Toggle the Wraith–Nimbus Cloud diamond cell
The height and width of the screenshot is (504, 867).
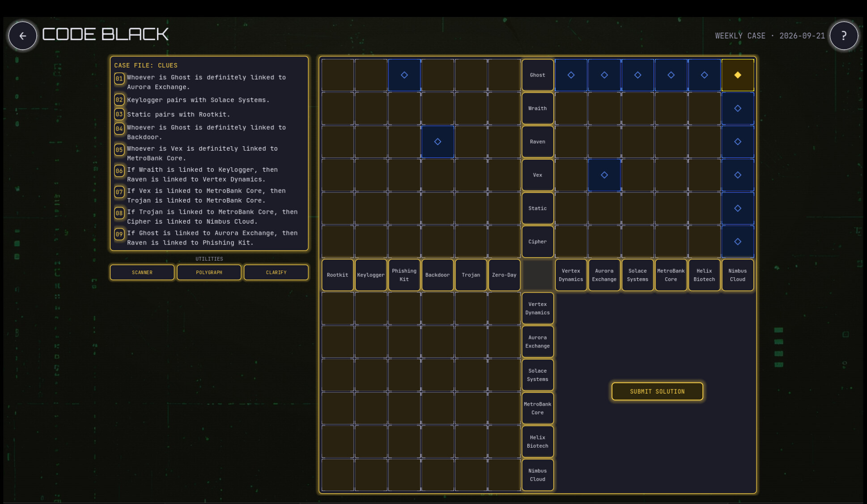point(738,108)
